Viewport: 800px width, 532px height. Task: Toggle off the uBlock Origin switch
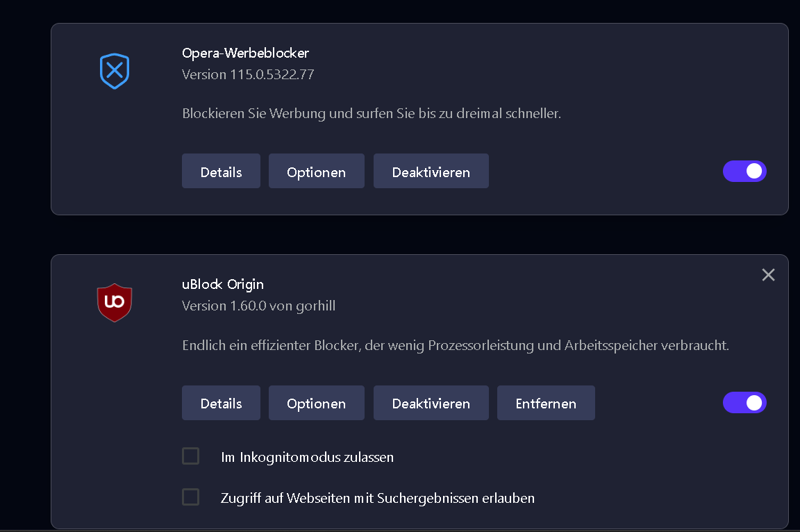744,403
